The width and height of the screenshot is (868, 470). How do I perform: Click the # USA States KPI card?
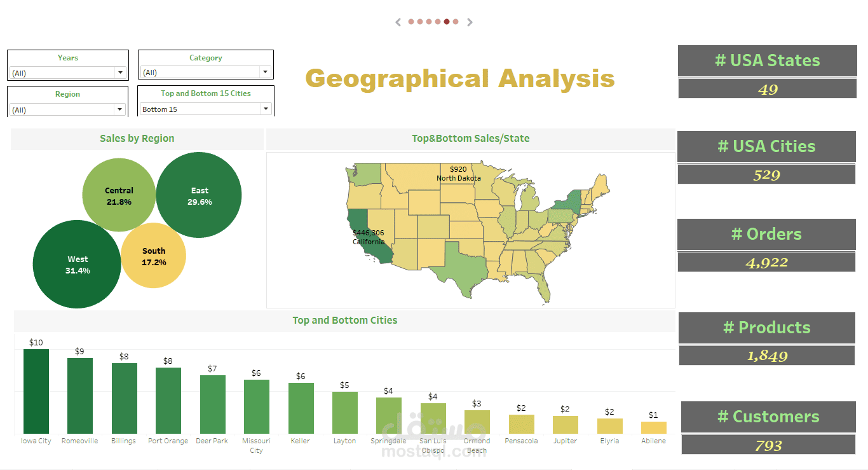pyautogui.click(x=768, y=72)
